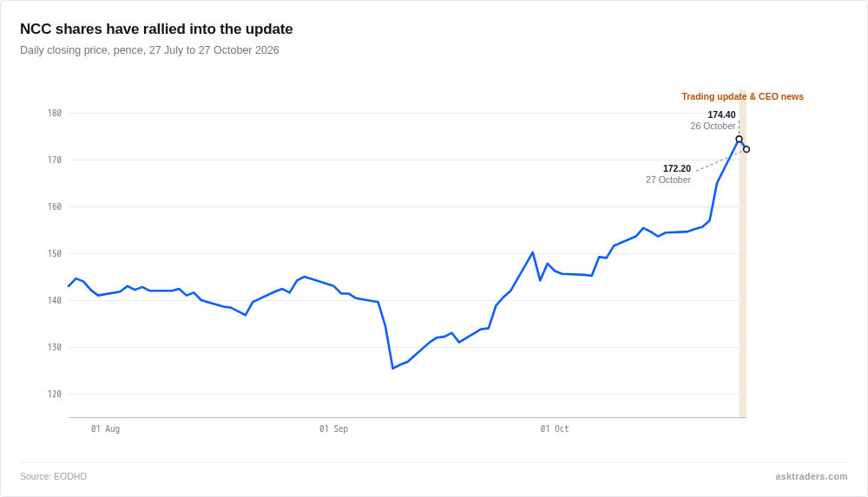Click the asktraders.com attribution
Viewport: 868px width, 497px height.
point(811,476)
